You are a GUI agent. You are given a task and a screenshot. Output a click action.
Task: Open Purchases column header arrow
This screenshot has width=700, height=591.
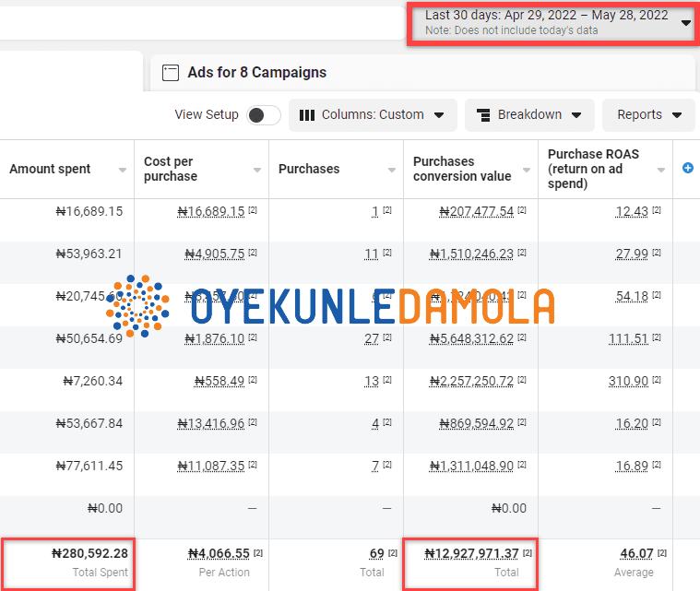pos(392,170)
